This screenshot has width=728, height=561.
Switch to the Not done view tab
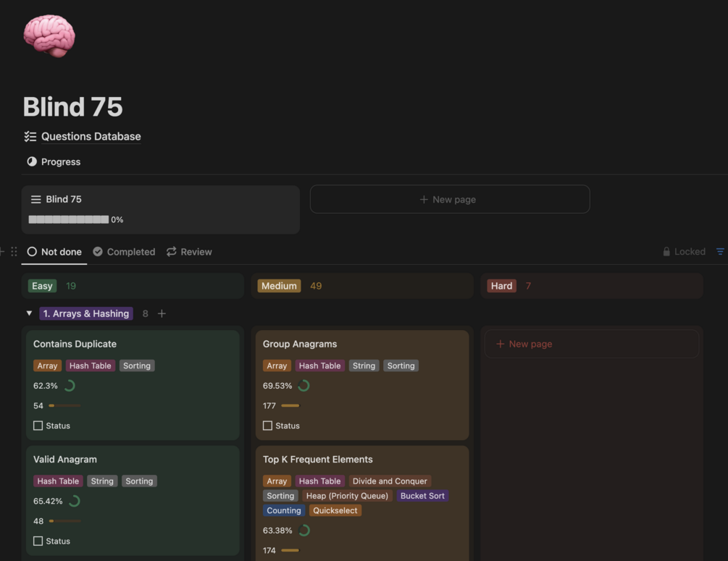coord(54,251)
